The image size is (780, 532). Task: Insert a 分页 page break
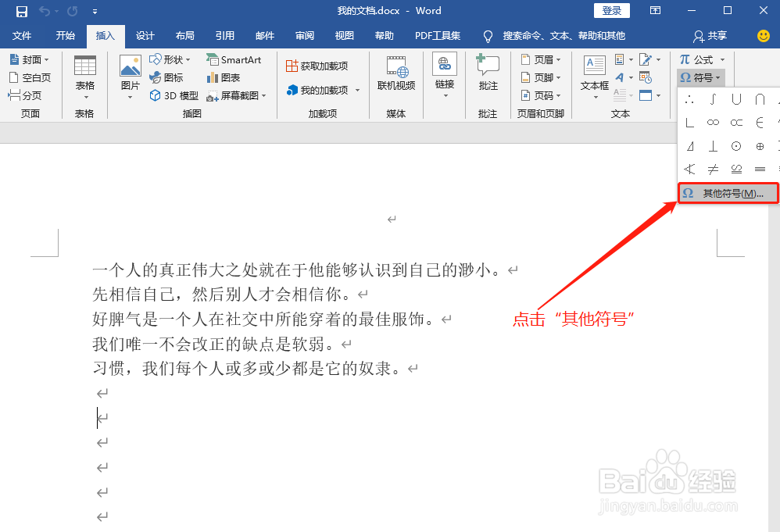pyautogui.click(x=25, y=95)
